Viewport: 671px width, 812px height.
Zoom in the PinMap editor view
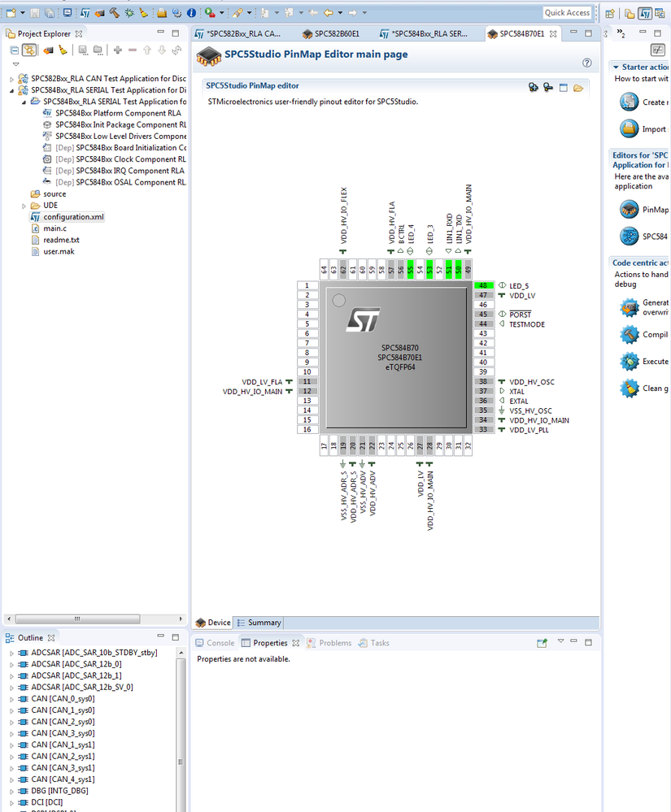click(x=534, y=87)
